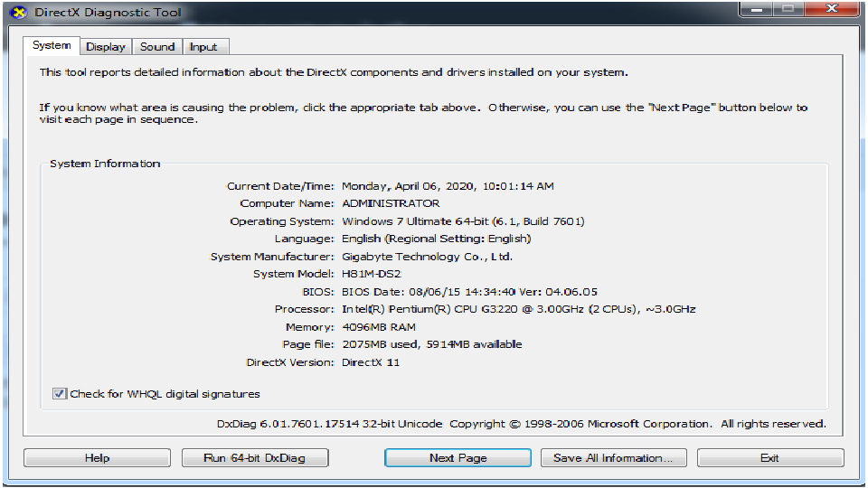Image resolution: width=868 pixels, height=488 pixels.
Task: Minimize the DirectX Diagnostic Tool window
Action: click(757, 9)
